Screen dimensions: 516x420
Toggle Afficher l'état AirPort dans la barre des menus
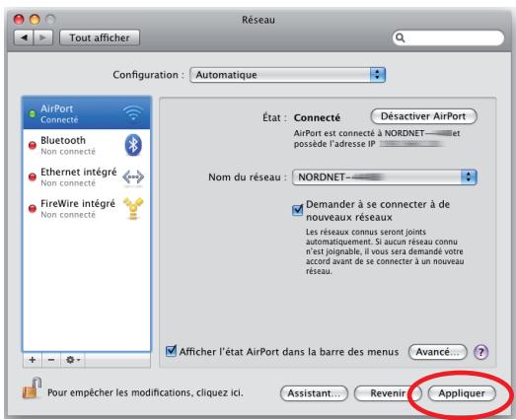171,351
